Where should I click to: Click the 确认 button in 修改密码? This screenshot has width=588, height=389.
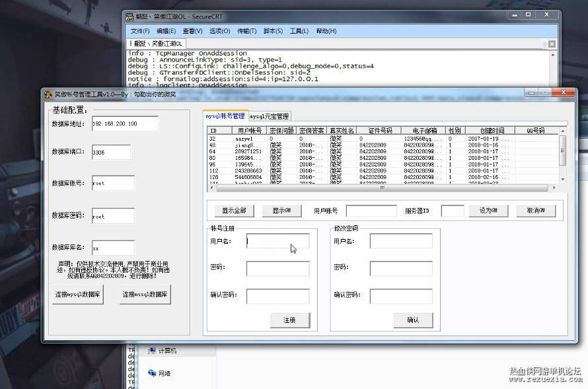pos(413,320)
